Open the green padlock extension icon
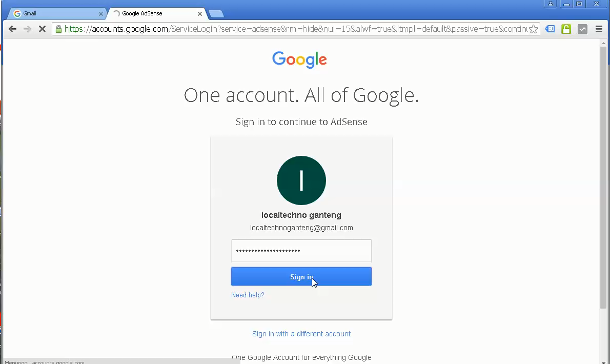The width and height of the screenshot is (610, 364). 566,29
